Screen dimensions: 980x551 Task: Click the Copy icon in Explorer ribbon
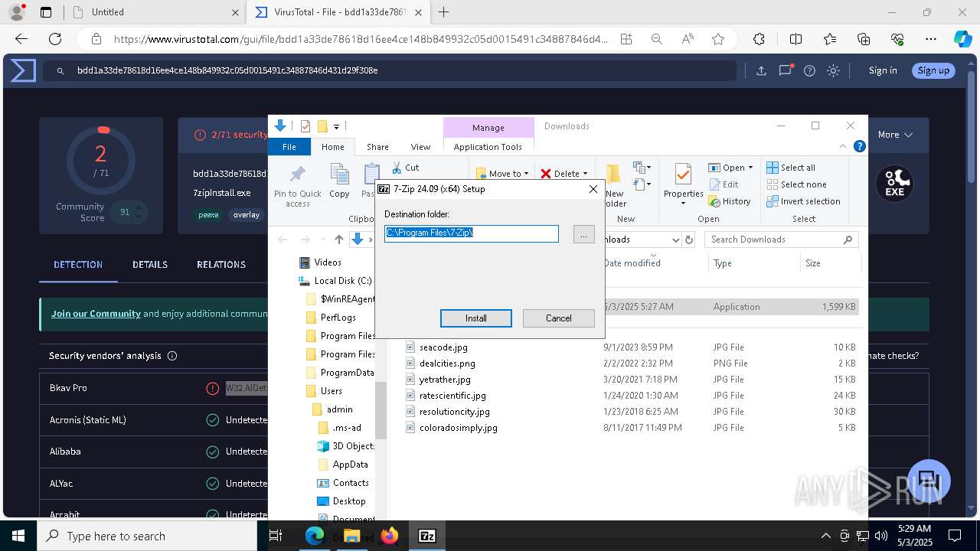339,181
